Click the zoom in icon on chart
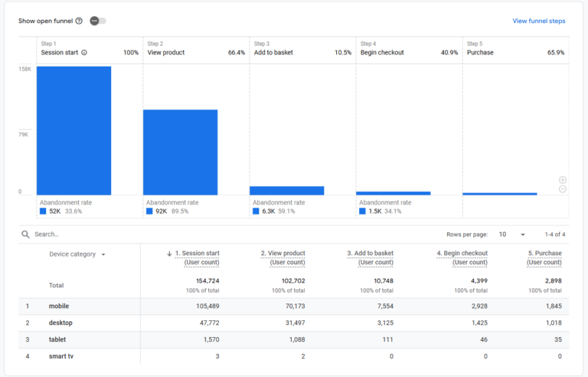Image resolution: width=588 pixels, height=377 pixels. (x=563, y=179)
